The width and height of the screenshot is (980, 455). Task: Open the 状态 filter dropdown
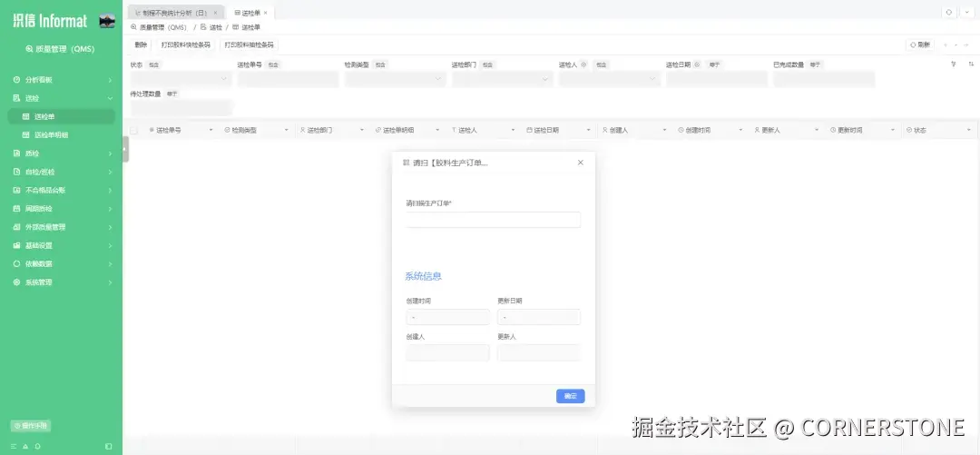click(181, 80)
